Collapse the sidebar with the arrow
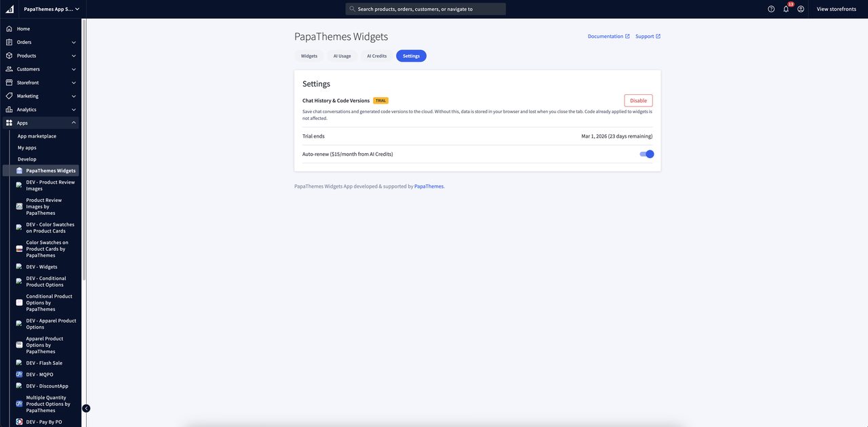This screenshot has width=868, height=427. pyautogui.click(x=85, y=407)
